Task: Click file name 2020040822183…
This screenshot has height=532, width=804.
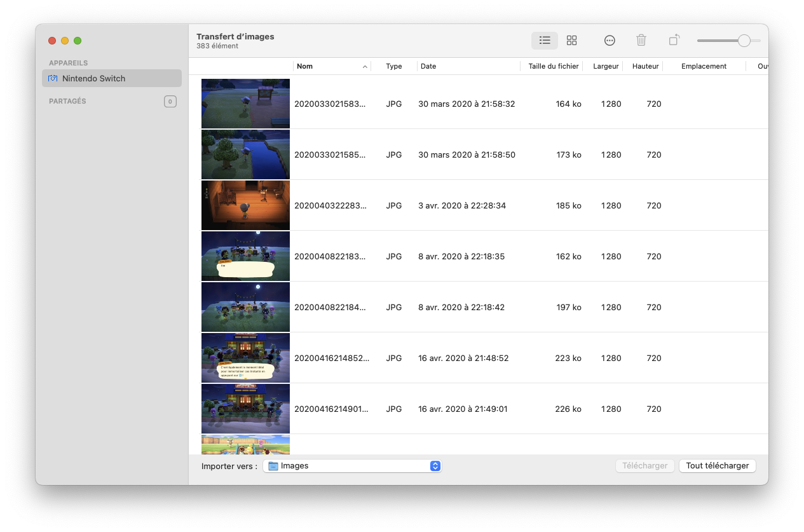Action: [x=330, y=256]
